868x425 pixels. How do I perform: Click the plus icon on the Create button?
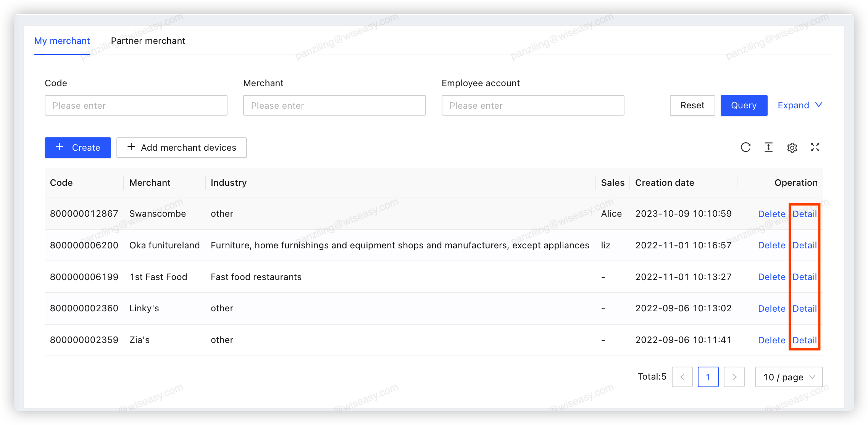pos(60,148)
